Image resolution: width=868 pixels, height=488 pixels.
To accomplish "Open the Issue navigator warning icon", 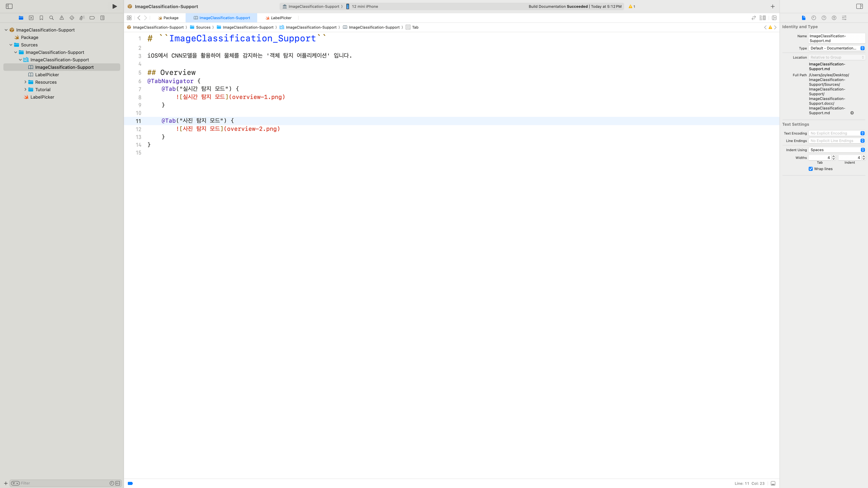I will point(62,18).
